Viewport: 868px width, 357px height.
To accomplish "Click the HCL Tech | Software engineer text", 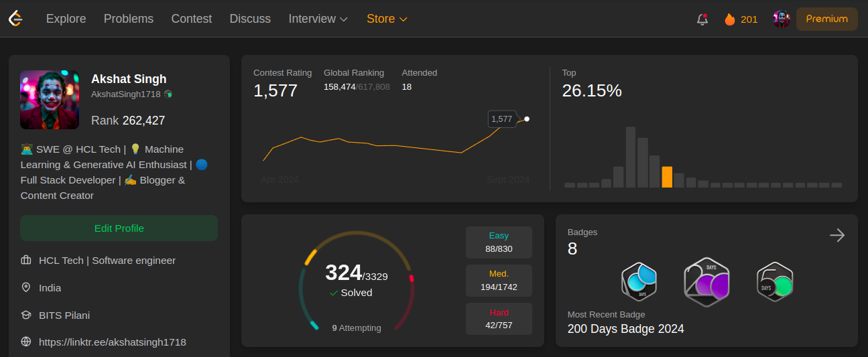I will pos(107,261).
